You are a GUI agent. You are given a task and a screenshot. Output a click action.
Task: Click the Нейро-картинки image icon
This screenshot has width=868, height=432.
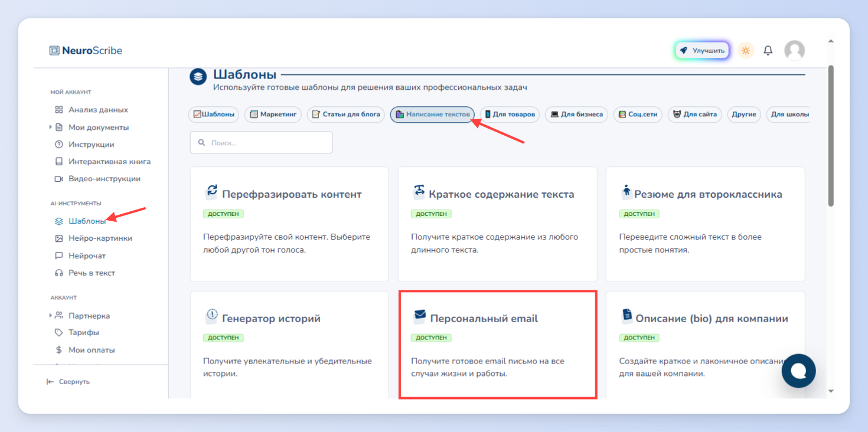pos(58,238)
